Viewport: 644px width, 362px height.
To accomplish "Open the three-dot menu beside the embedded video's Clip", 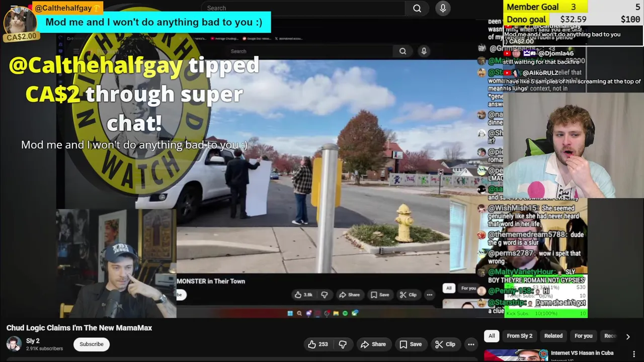I will coord(429,295).
